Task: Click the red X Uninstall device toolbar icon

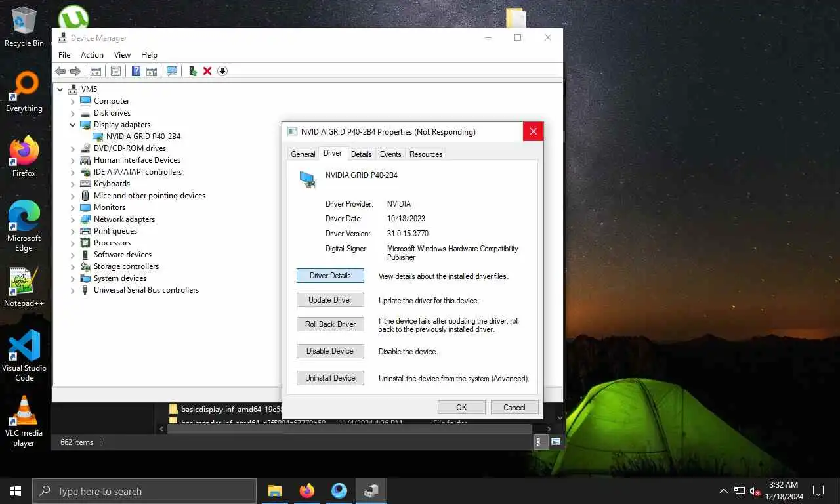Action: (207, 71)
